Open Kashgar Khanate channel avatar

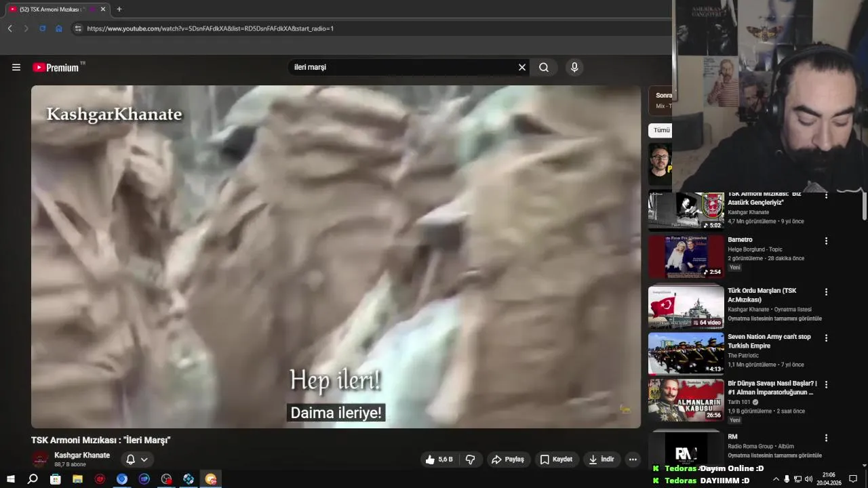point(41,460)
